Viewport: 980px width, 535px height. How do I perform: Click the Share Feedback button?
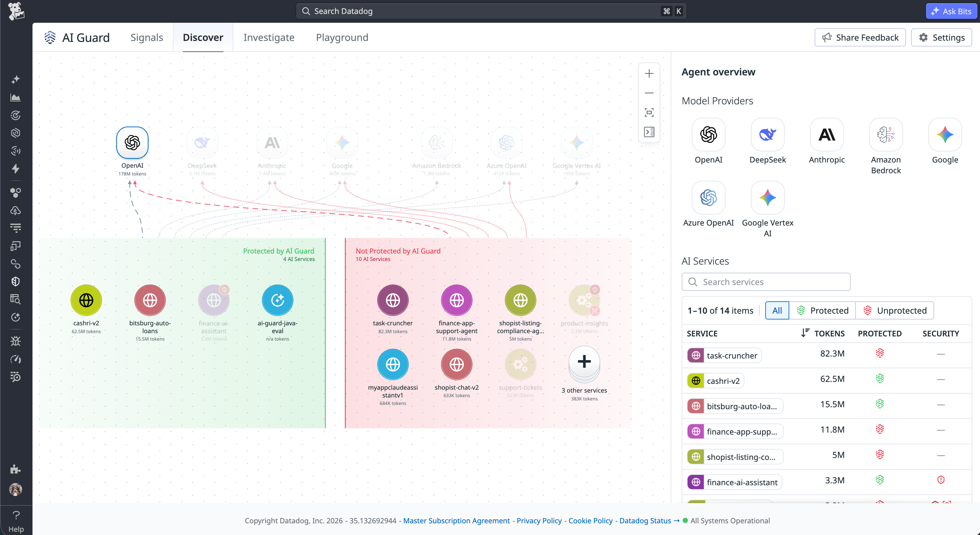click(x=860, y=37)
